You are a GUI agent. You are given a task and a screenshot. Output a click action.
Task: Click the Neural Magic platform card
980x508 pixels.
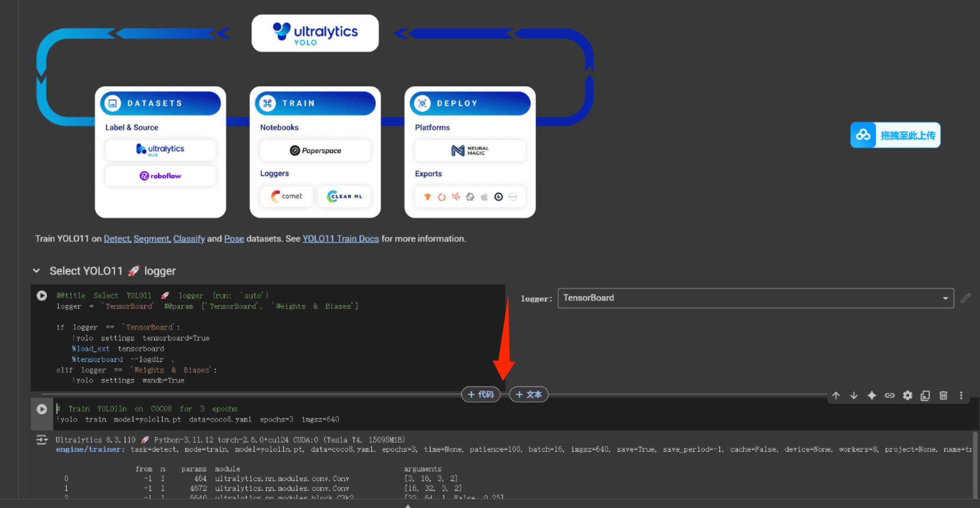pyautogui.click(x=470, y=150)
